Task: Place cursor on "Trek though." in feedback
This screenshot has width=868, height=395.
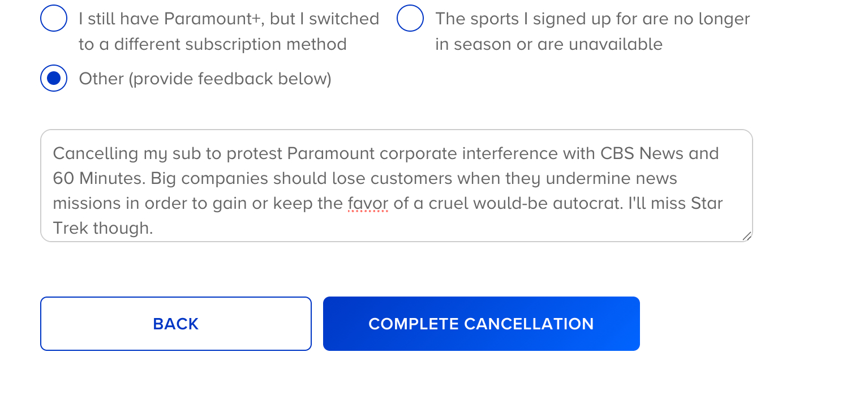Action: 103,229
